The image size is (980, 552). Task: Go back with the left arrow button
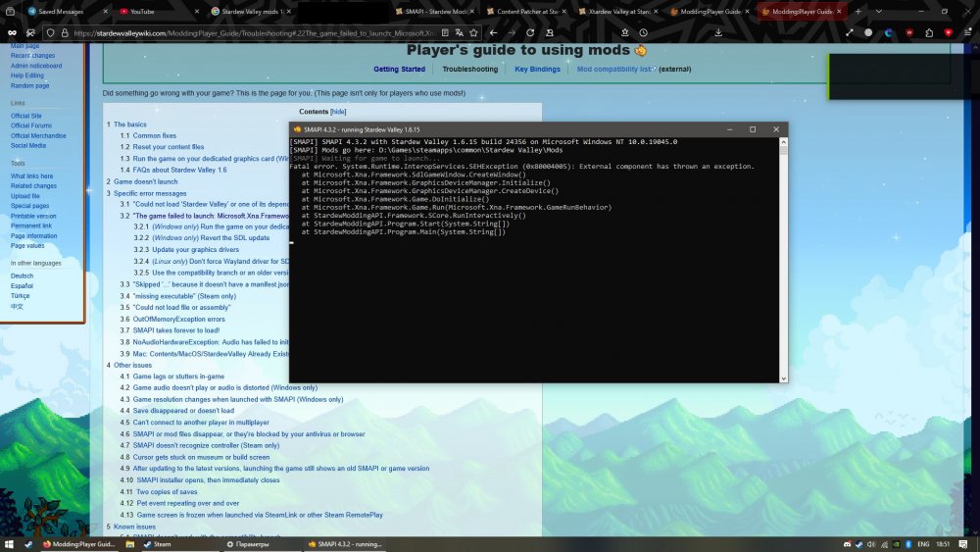click(x=494, y=32)
